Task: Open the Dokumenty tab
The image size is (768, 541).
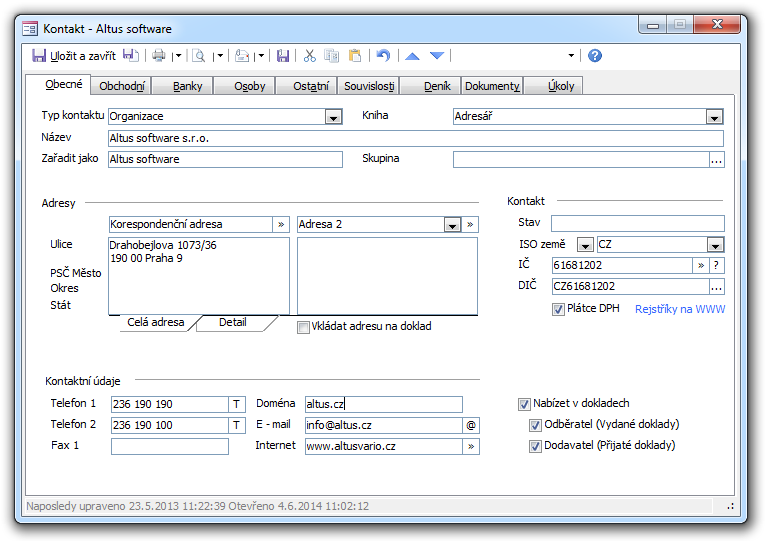Action: coord(492,86)
